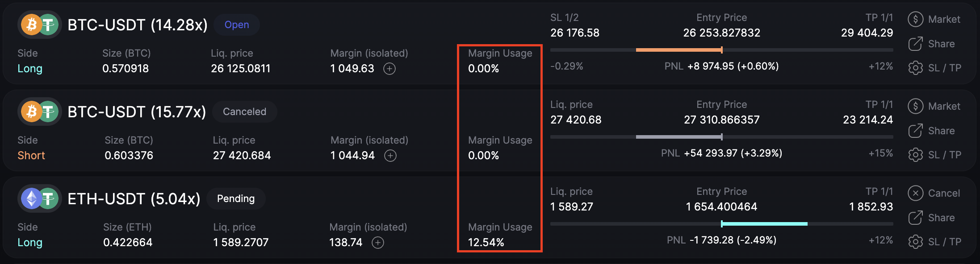
Task: Click the cyan price progress bar for ETH-USDT
Action: click(764, 224)
